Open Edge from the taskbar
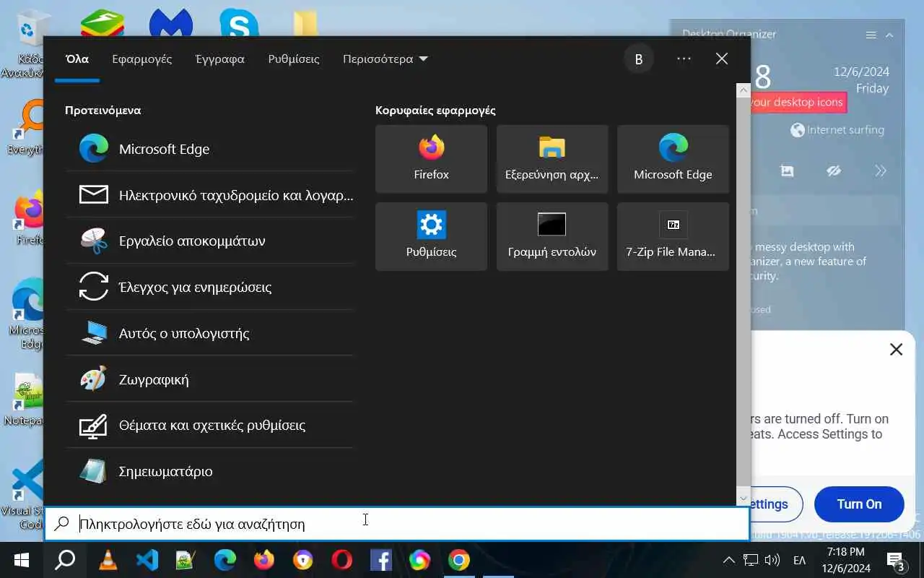Screen dimensions: 924x578 (225, 560)
